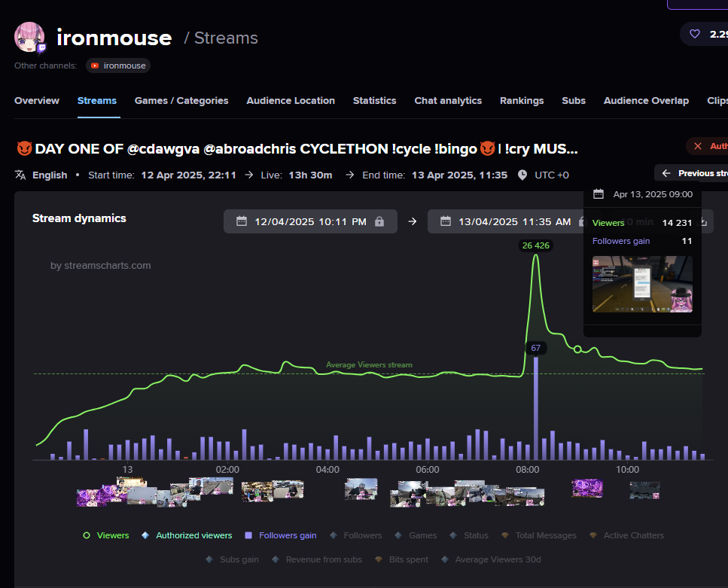Click the clock icon next to UTC +0
Viewport: 728px width, 588px height.
click(522, 175)
